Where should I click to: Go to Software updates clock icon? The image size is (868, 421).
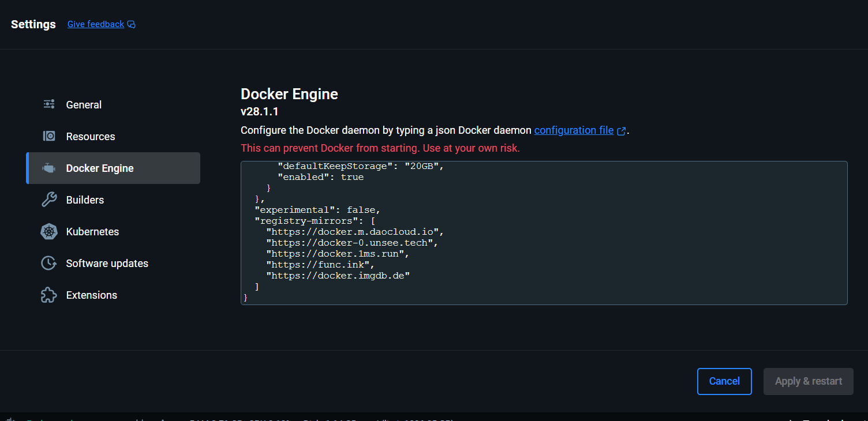[x=49, y=263]
